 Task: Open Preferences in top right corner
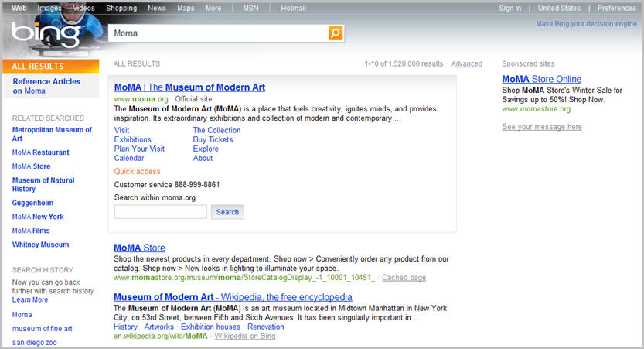click(x=616, y=9)
